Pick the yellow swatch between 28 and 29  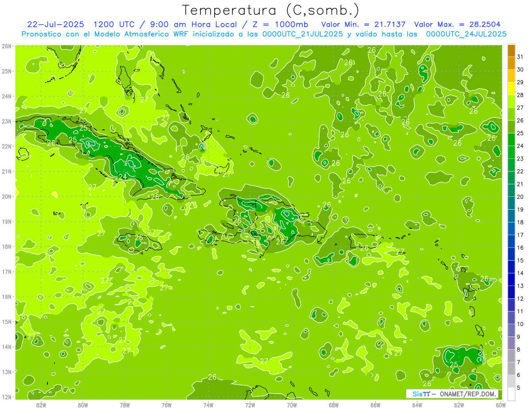511,89
